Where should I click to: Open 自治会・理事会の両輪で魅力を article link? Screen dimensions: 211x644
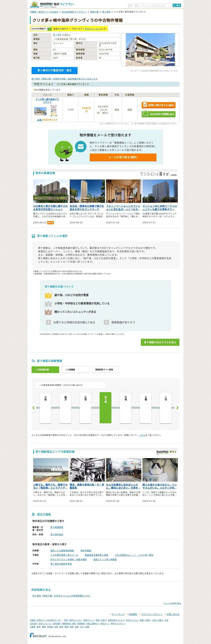point(87,208)
